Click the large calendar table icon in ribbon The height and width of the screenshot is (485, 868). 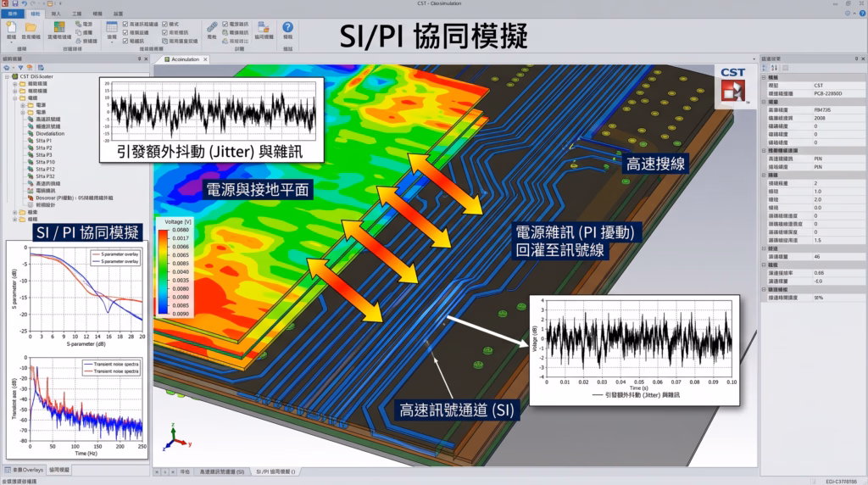(x=112, y=27)
